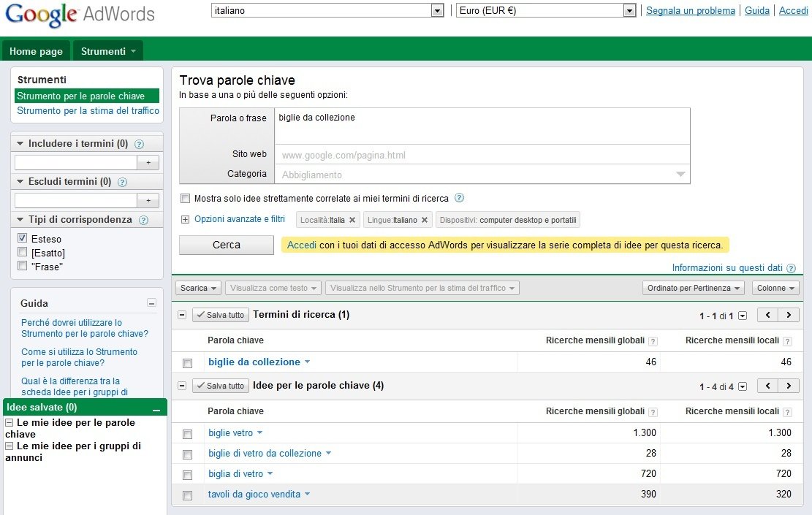Viewport: 812px width, 515px height.
Task: Enable the "Frase" match type
Action: coord(22,266)
